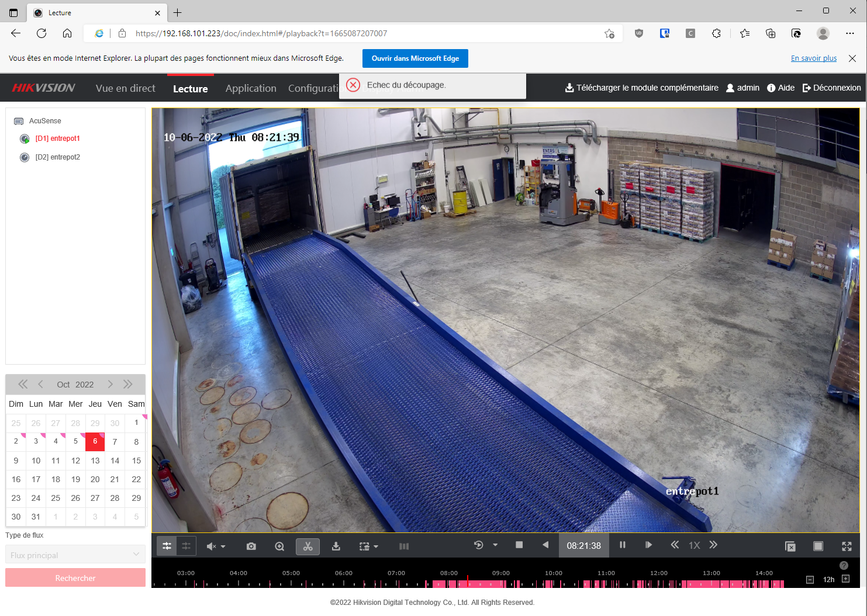This screenshot has width=867, height=616.
Task: Click the snapshot camera icon
Action: coord(251,546)
